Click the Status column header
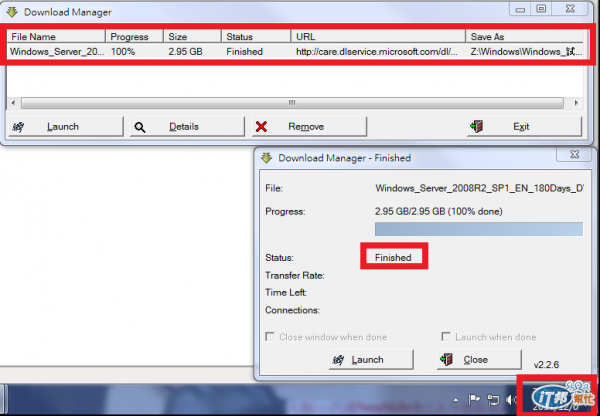600x416 pixels. (x=256, y=37)
